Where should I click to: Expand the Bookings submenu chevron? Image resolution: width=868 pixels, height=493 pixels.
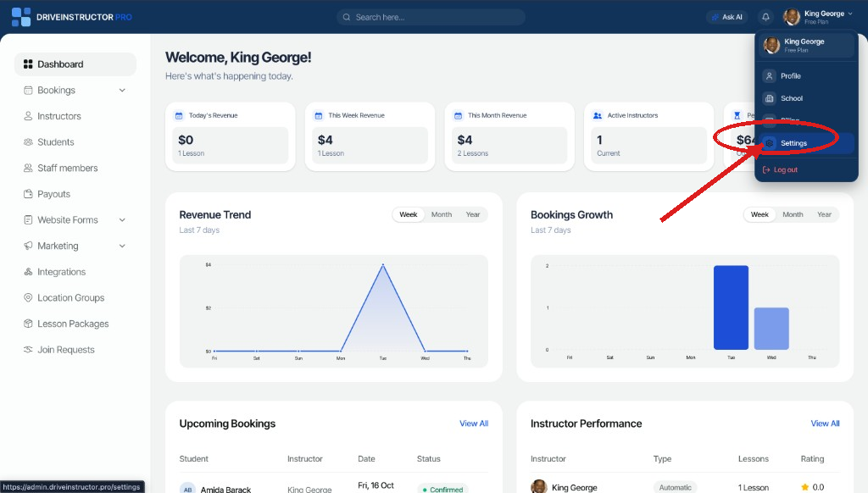[122, 90]
